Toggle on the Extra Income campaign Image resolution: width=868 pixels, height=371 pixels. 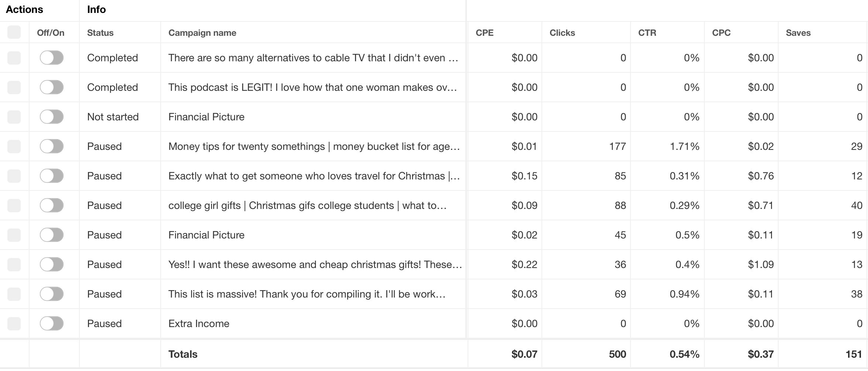coord(52,323)
